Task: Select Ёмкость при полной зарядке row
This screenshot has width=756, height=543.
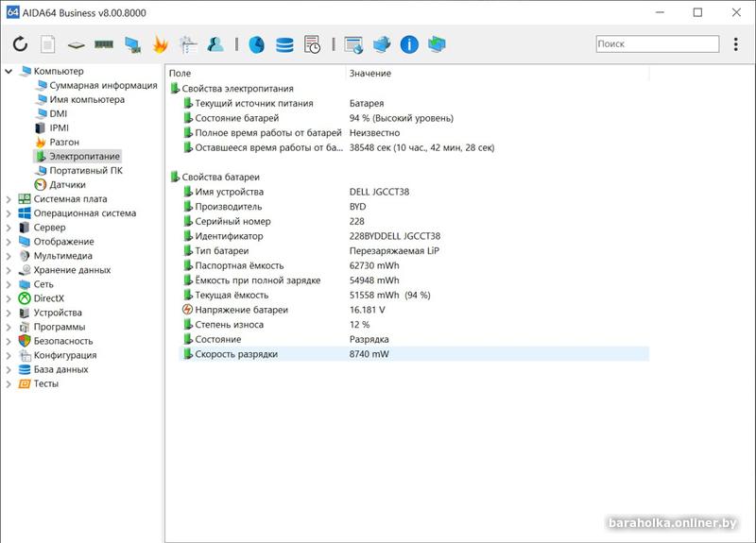Action: click(x=415, y=280)
